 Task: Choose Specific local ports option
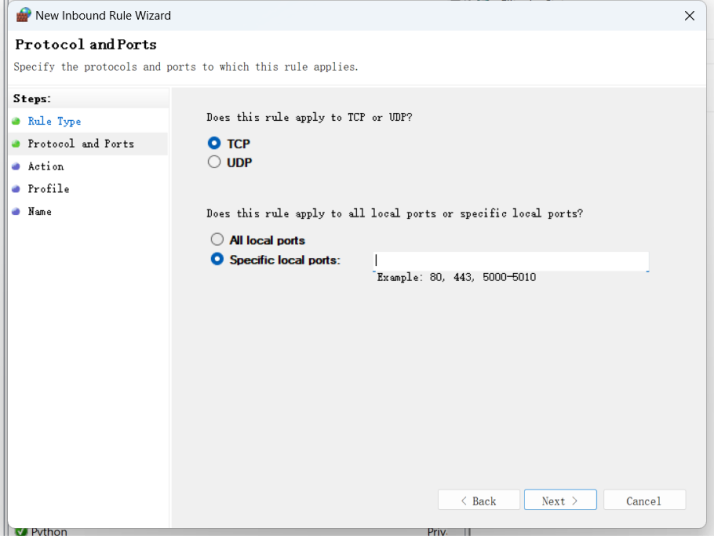point(217,260)
